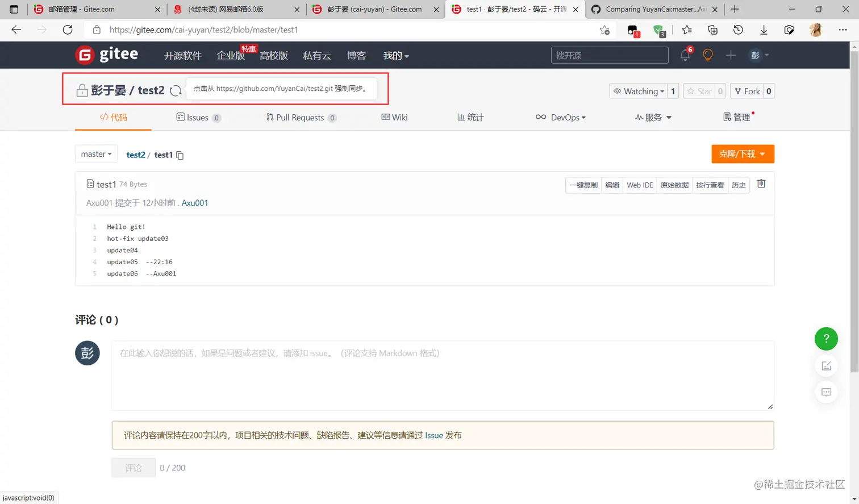Switch to the Pull Requests tab

click(301, 117)
